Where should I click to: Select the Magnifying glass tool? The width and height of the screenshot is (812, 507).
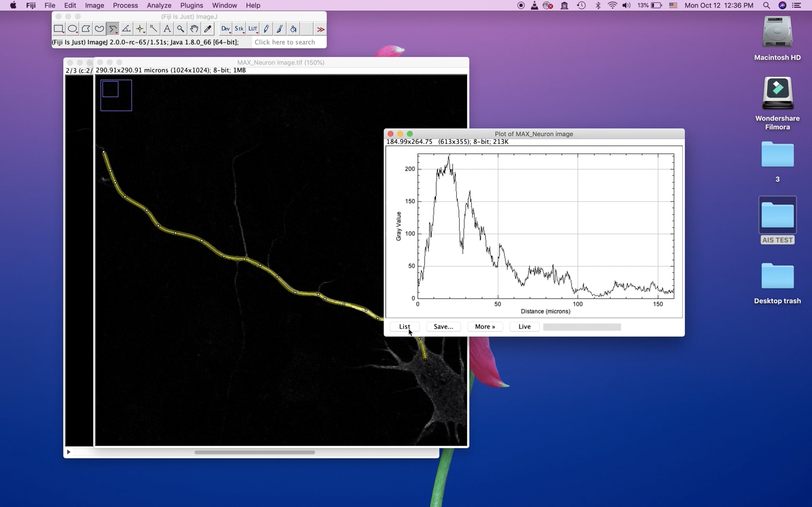(x=181, y=29)
